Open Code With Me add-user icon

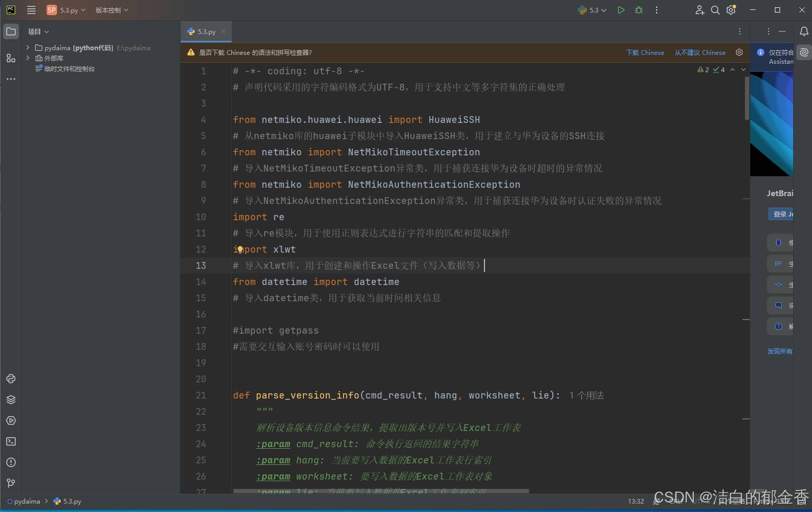pyautogui.click(x=700, y=10)
